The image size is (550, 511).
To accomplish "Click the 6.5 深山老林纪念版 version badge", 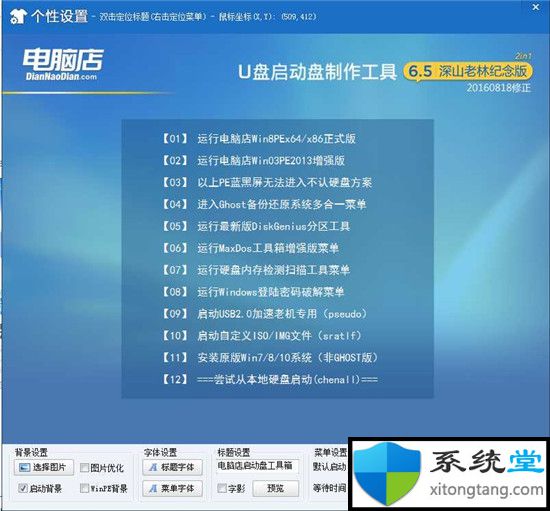I will [468, 72].
